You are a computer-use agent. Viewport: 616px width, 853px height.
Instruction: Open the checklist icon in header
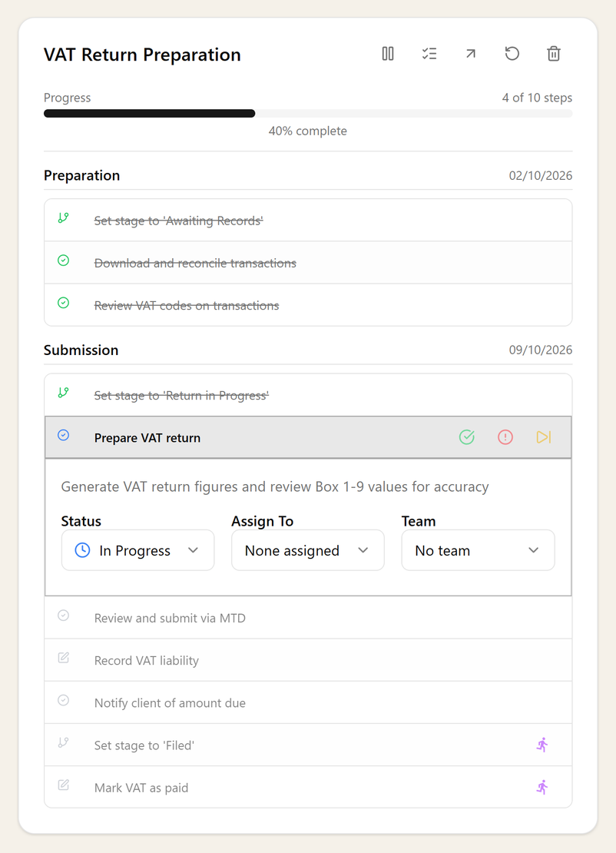click(429, 54)
